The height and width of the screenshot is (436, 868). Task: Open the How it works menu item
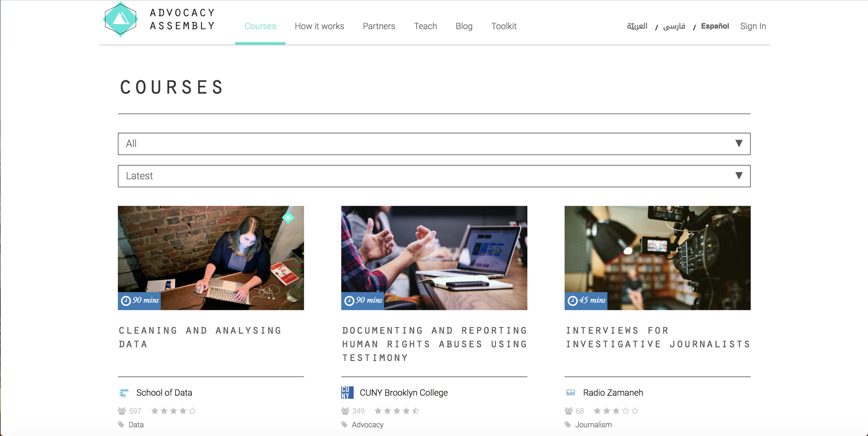pyautogui.click(x=319, y=26)
